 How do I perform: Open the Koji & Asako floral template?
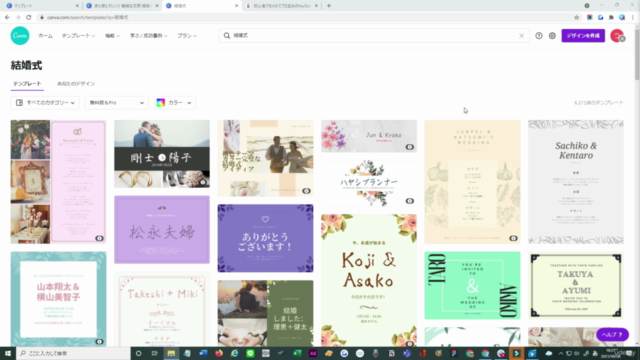coord(369,280)
